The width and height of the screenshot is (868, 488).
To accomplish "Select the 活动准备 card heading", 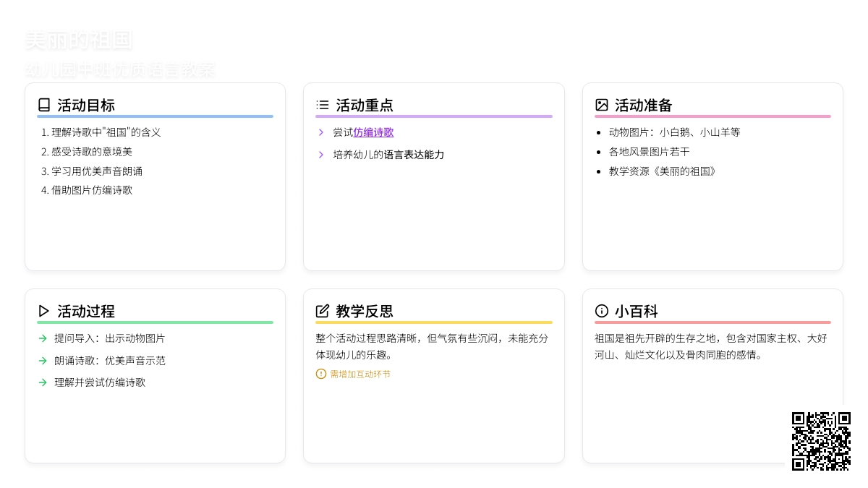I will pos(644,106).
